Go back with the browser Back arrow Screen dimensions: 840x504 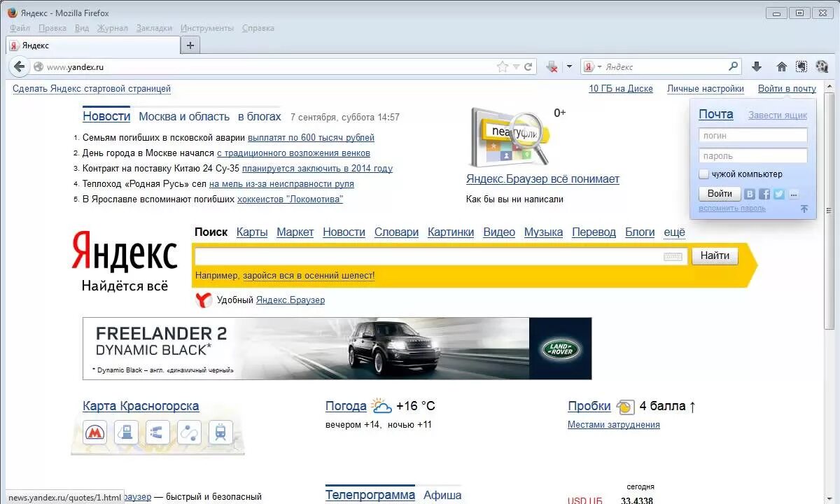pos(19,66)
